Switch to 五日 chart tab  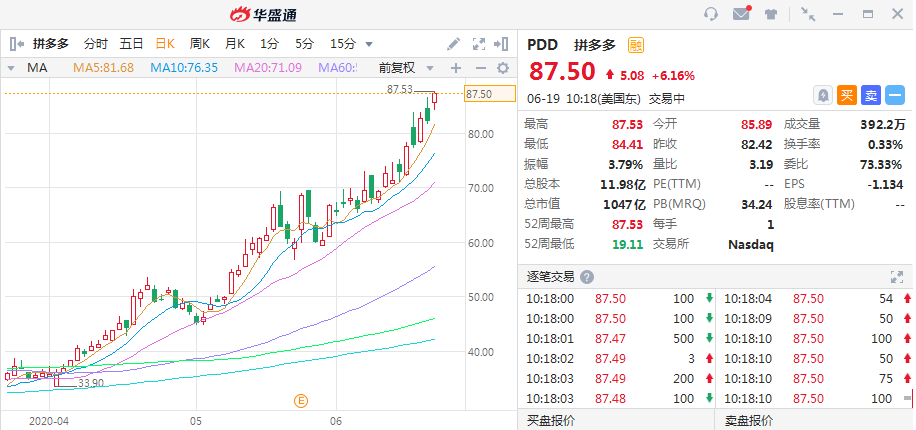(131, 44)
